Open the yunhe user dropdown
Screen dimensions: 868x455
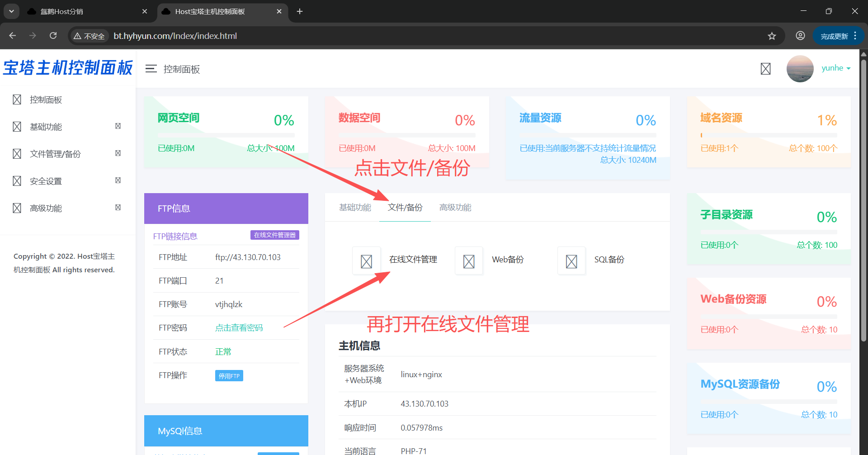[x=836, y=68]
